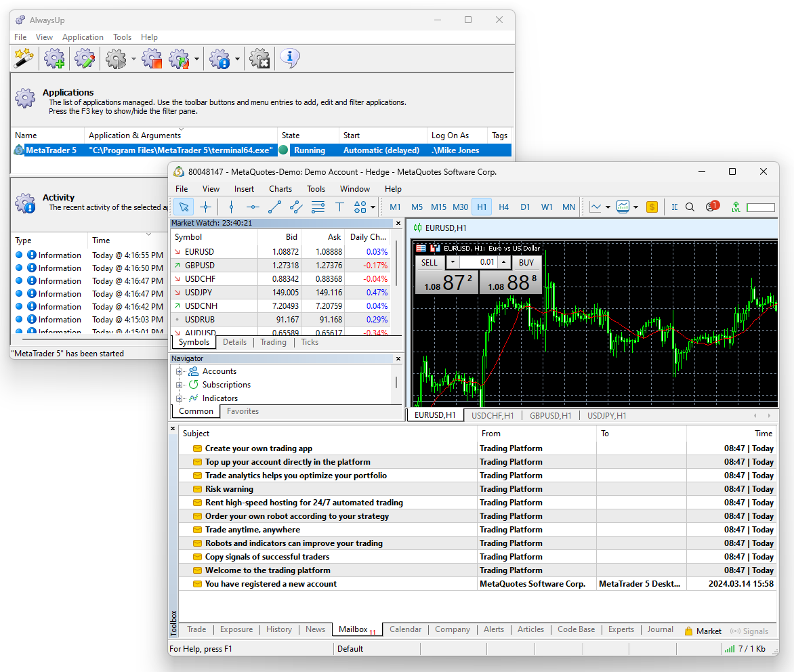Open the blue info speech bubble icon

click(290, 58)
